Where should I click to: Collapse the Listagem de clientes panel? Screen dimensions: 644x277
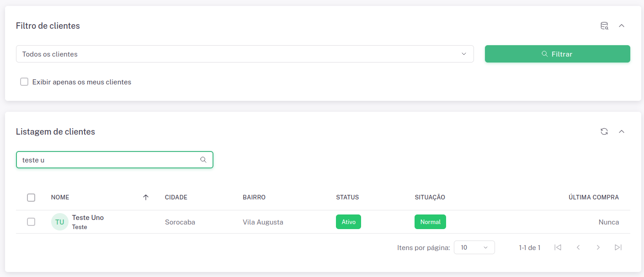622,131
